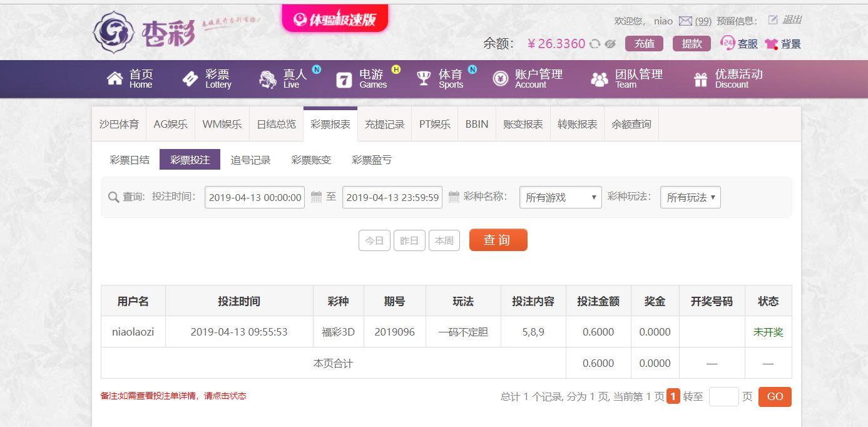The height and width of the screenshot is (427, 868).
Task: Go to 首页 Home via house icon
Action: tap(115, 79)
